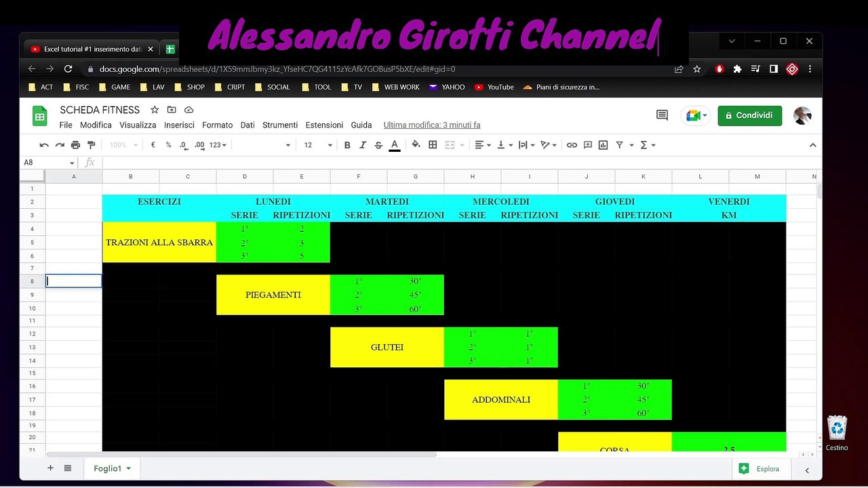868x488 pixels.
Task: Open the Strumenti menu
Action: [x=280, y=125]
